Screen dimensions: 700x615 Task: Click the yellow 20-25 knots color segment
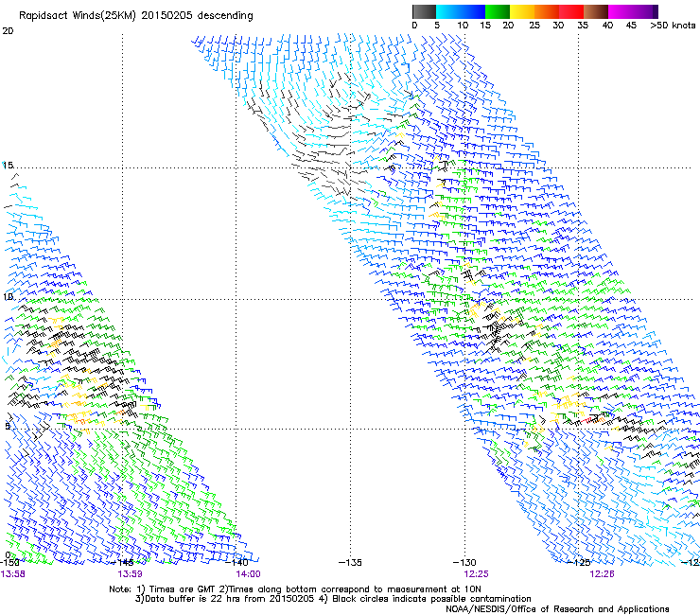(522, 11)
